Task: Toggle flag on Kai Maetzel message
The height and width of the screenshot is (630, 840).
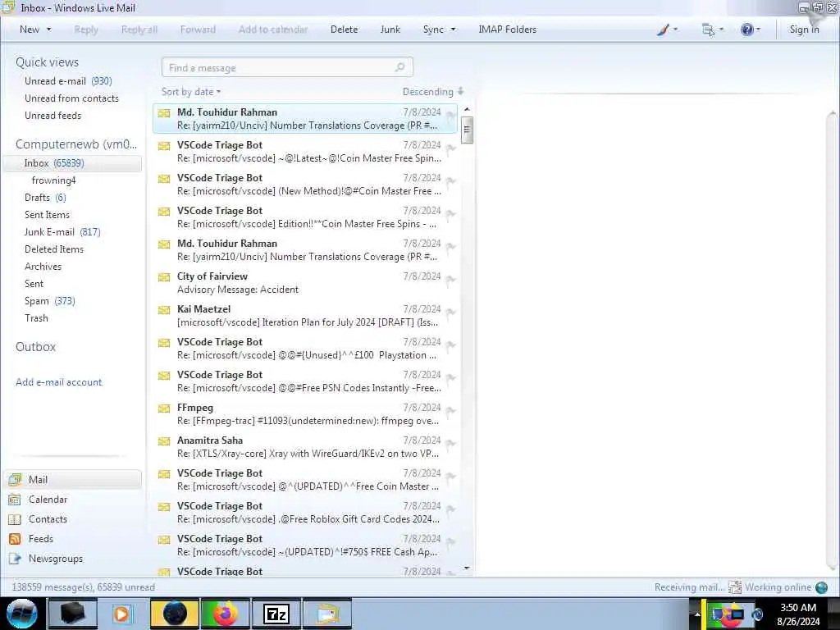Action: tap(450, 313)
